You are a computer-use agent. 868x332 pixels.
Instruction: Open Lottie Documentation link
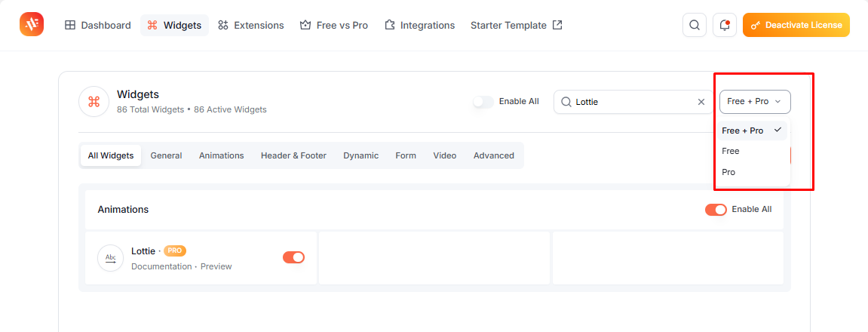(x=161, y=266)
